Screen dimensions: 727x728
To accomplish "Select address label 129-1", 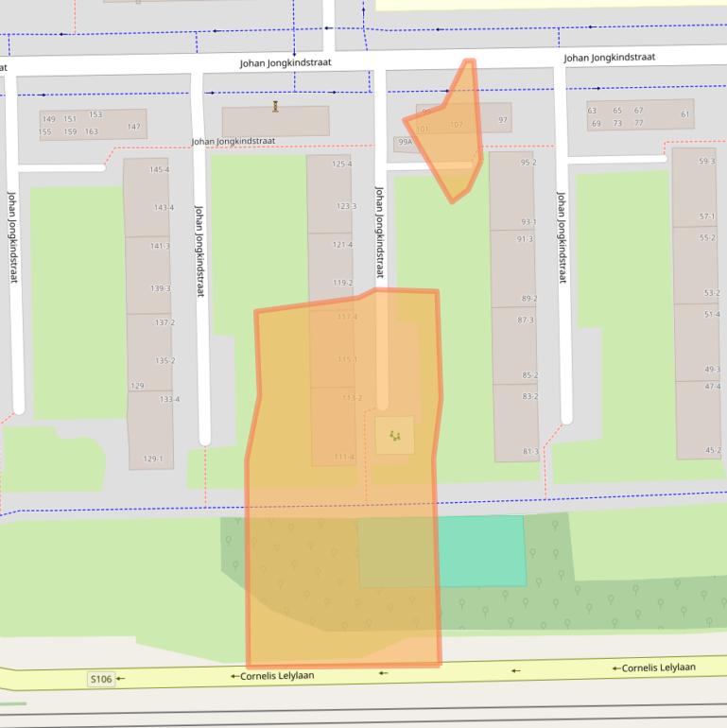I will 152,459.
